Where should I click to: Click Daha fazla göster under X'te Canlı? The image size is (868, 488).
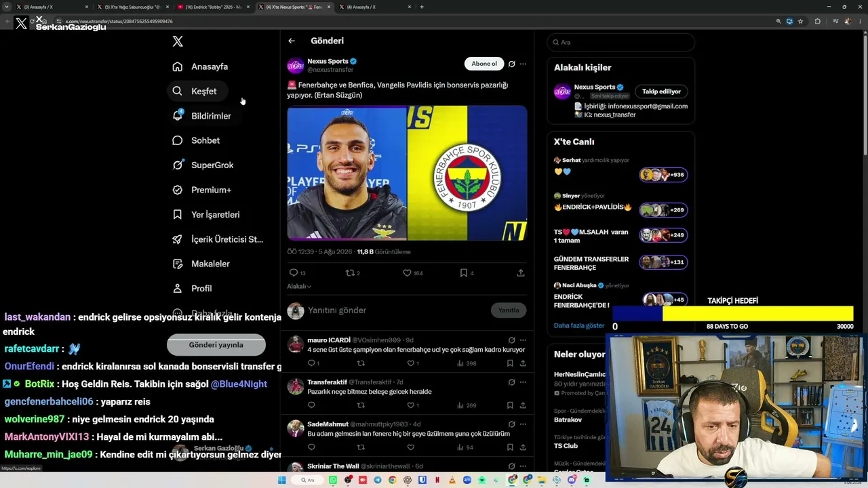point(579,325)
